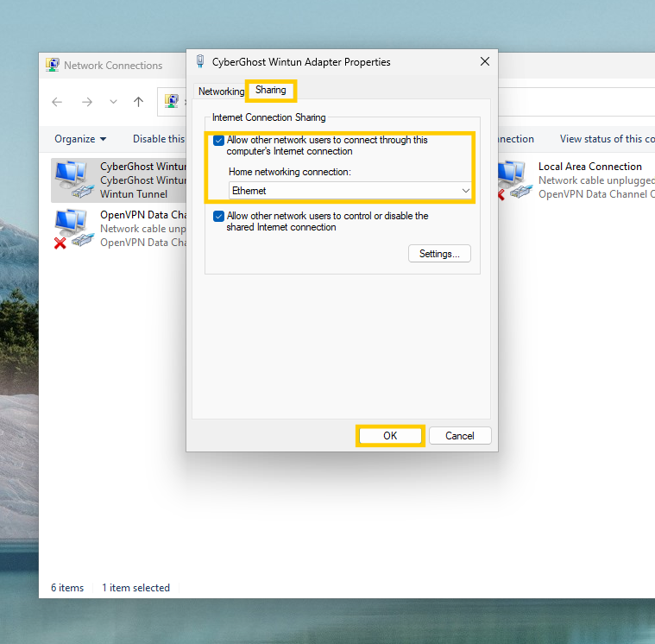
Task: Click the Settings... button
Action: [x=439, y=254]
